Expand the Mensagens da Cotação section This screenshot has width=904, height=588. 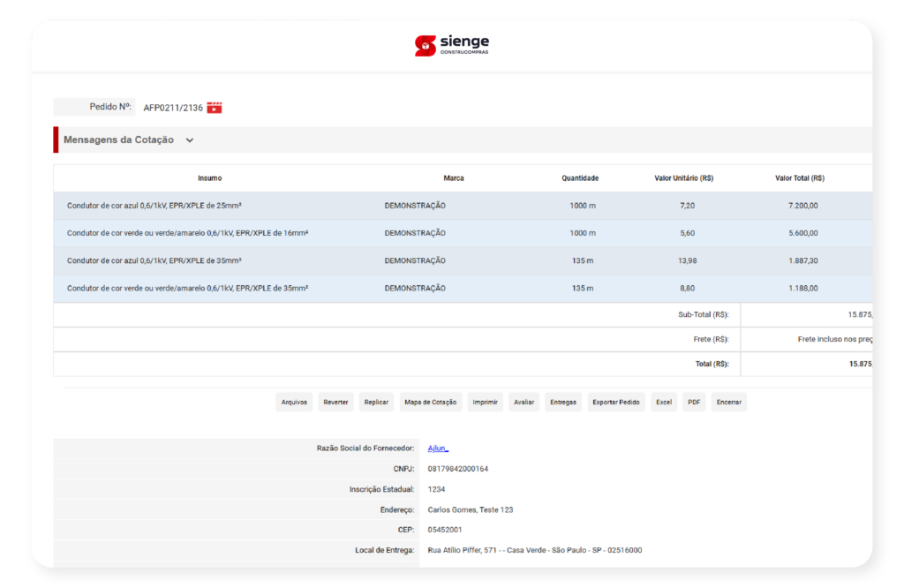[x=190, y=140]
